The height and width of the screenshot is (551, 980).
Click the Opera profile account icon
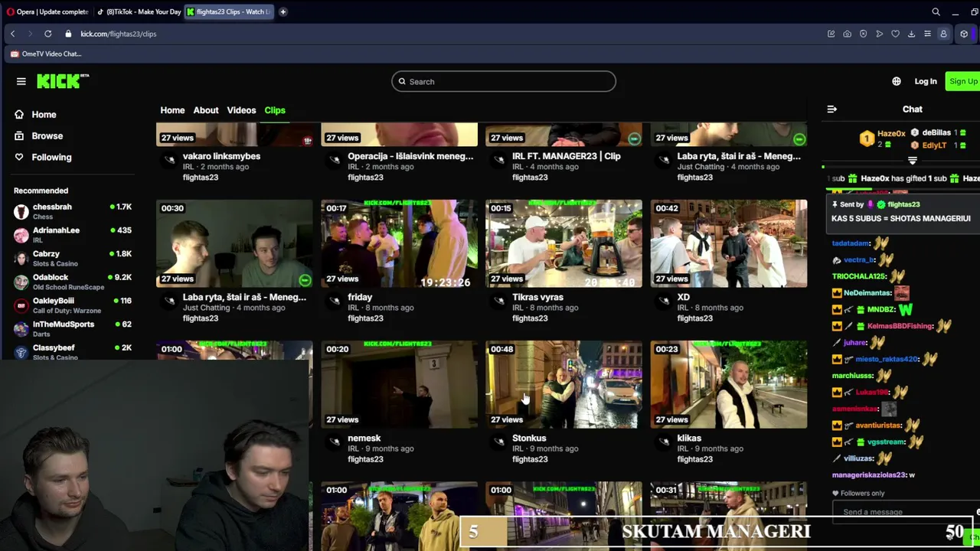point(943,34)
